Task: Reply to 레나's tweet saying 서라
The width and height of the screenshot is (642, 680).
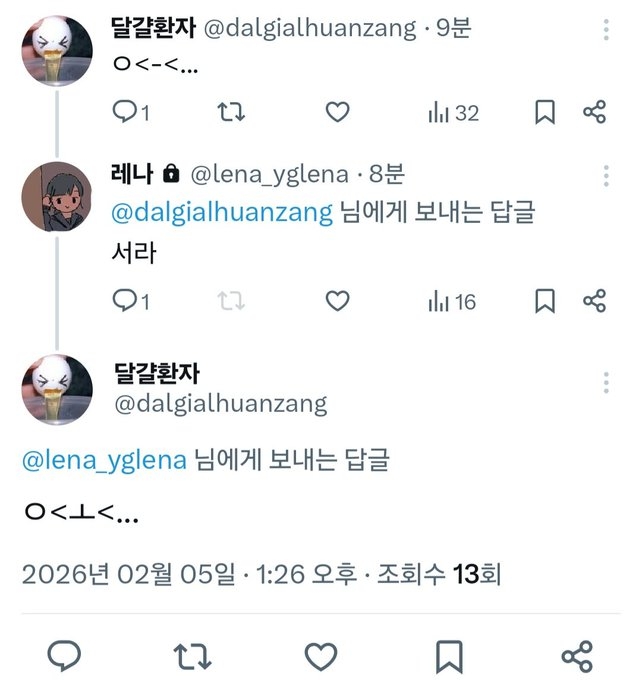Action: click(x=124, y=300)
